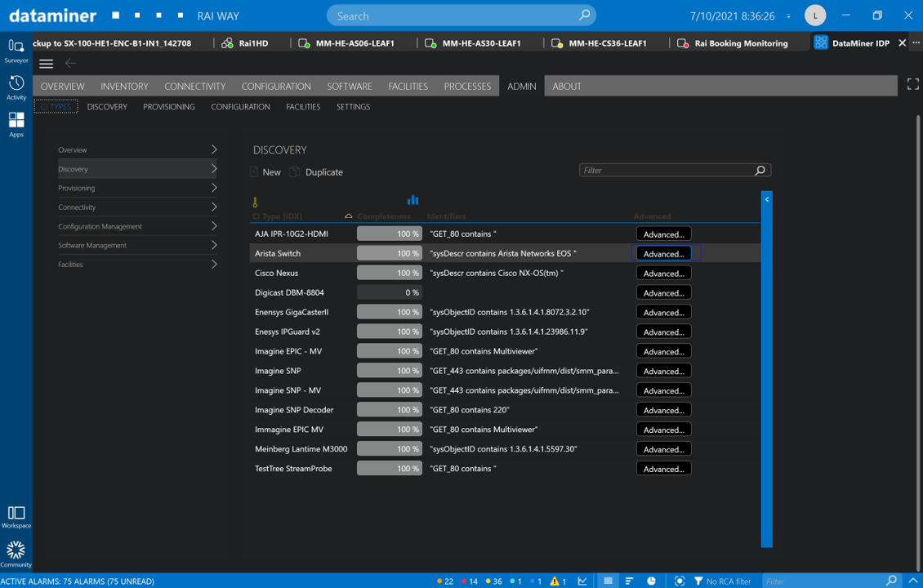
Task: Select the pie chart view icon
Action: 651,581
